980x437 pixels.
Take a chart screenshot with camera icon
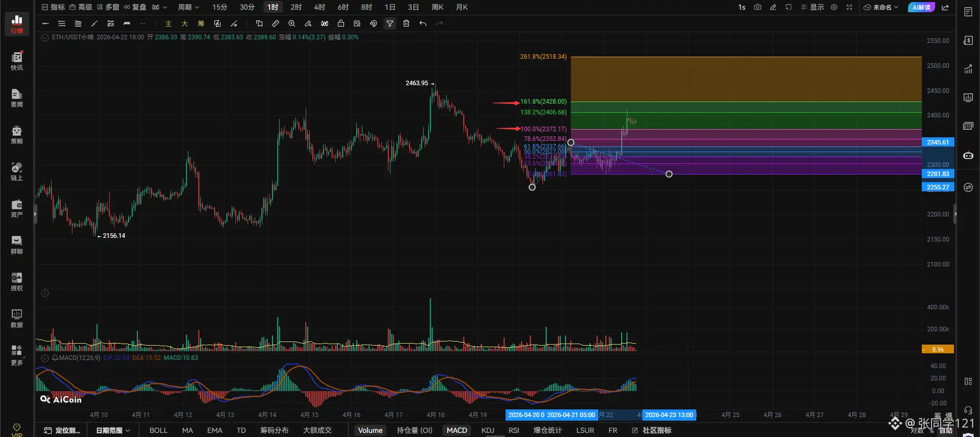pyautogui.click(x=757, y=7)
